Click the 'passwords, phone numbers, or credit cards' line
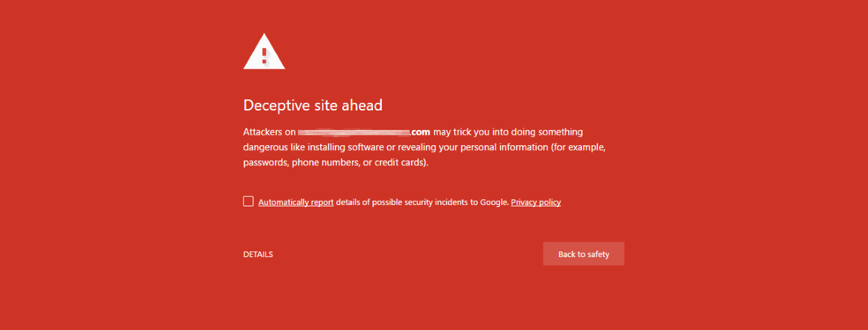 coord(336,163)
